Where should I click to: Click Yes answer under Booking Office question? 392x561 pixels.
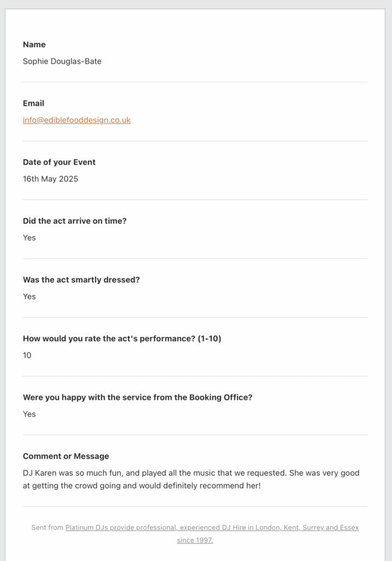[x=30, y=414]
